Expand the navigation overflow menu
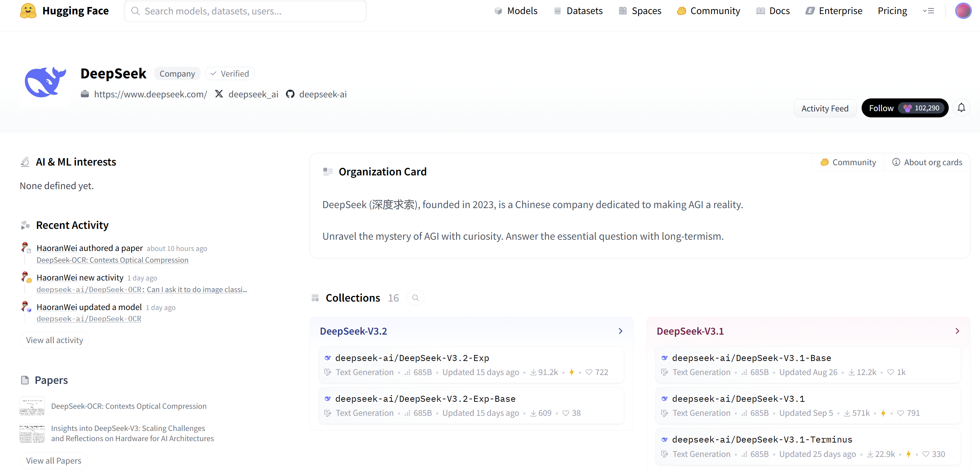 tap(928, 11)
